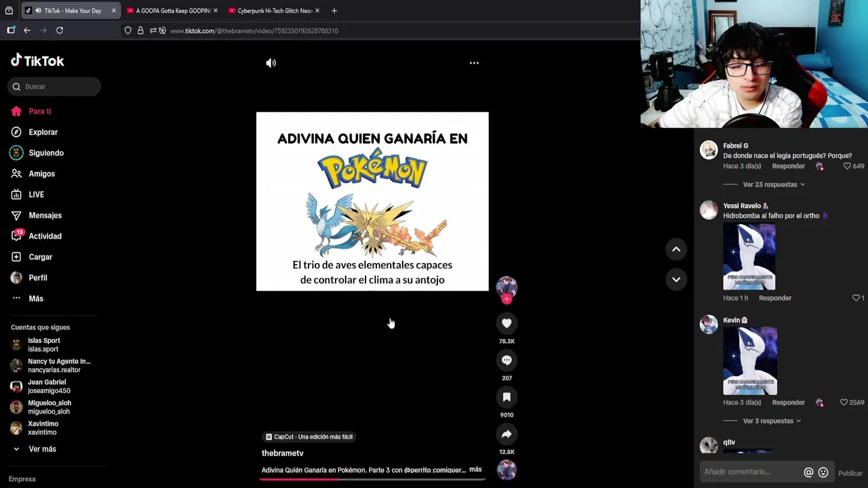Insert a mention with the @ icon

click(808, 472)
